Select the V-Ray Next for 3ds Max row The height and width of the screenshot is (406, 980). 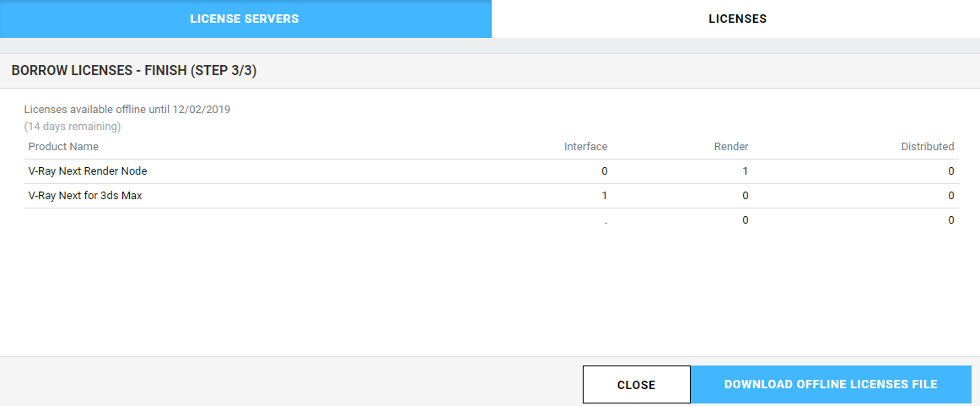(491, 196)
